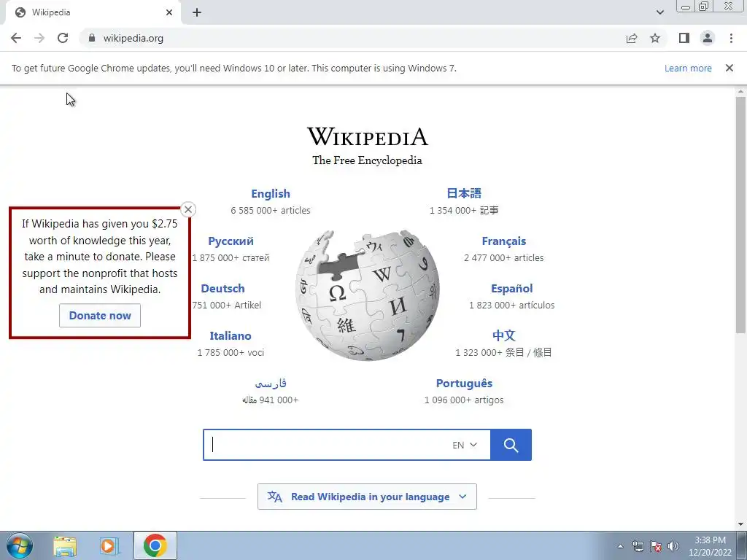Image resolution: width=747 pixels, height=560 pixels.
Task: Open Italiano Wikipedia
Action: (230, 335)
